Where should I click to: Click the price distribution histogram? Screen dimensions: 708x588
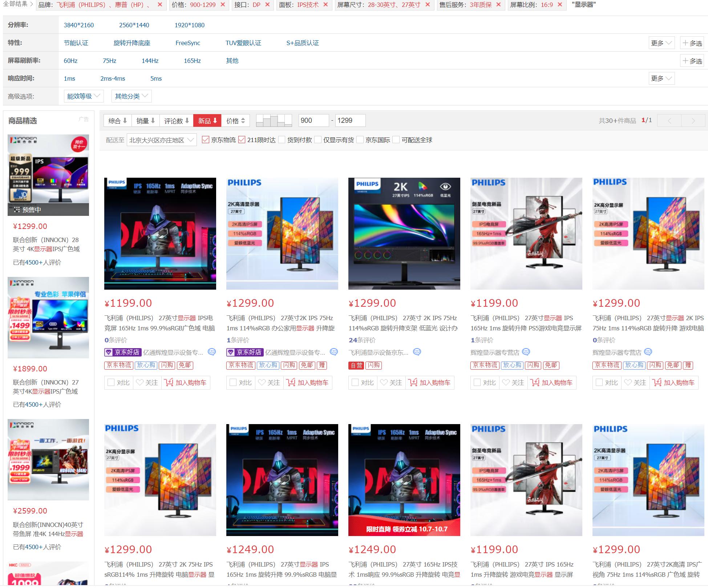pos(274,120)
